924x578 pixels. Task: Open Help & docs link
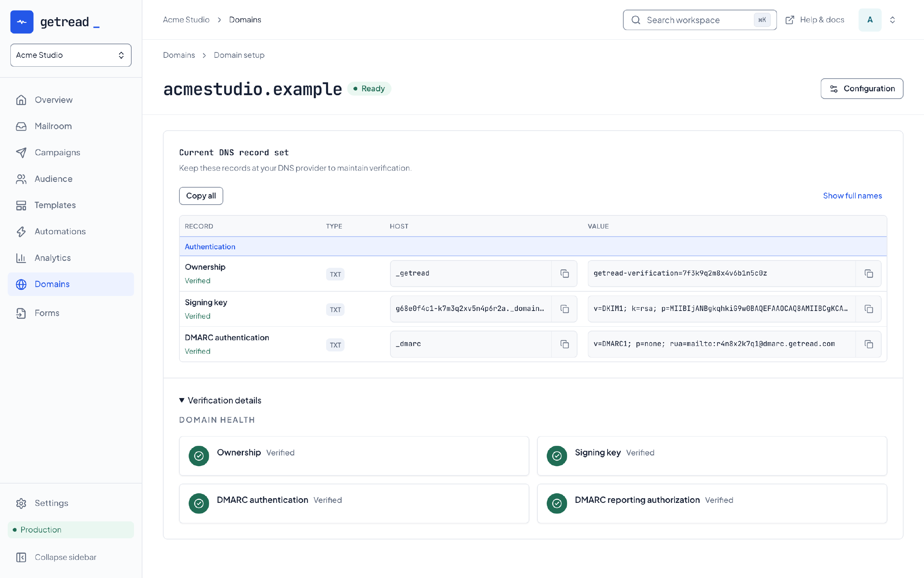coord(815,20)
